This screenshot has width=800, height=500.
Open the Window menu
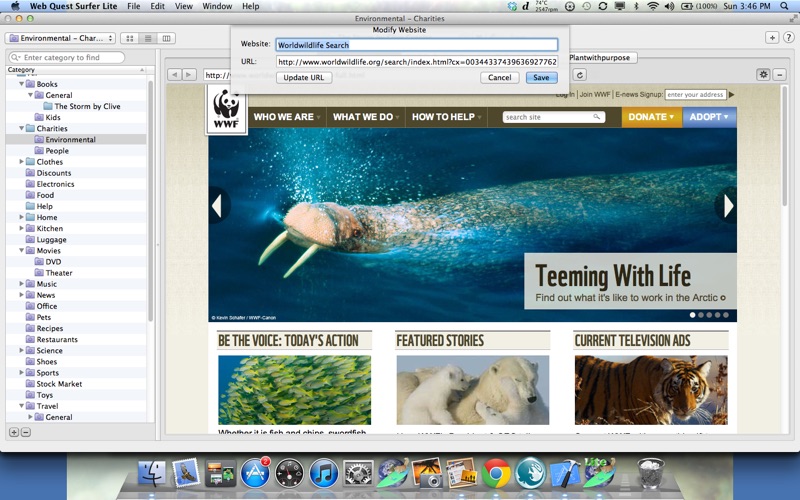(x=217, y=6)
